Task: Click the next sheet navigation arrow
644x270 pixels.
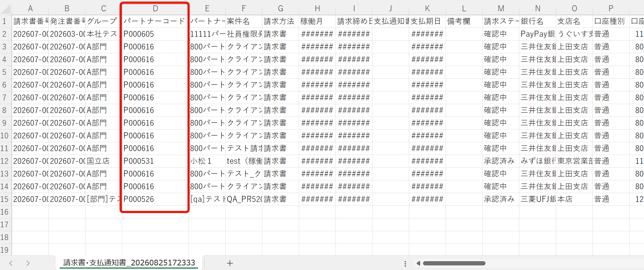Action: [x=28, y=263]
